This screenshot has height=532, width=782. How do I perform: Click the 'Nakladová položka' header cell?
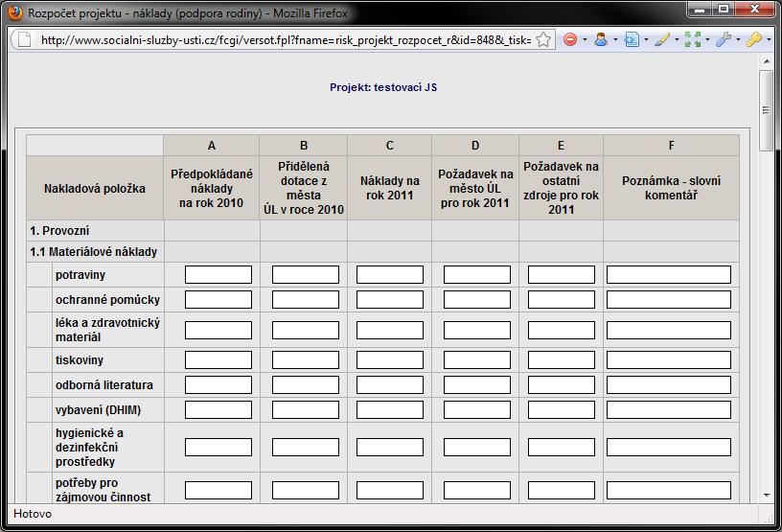95,188
